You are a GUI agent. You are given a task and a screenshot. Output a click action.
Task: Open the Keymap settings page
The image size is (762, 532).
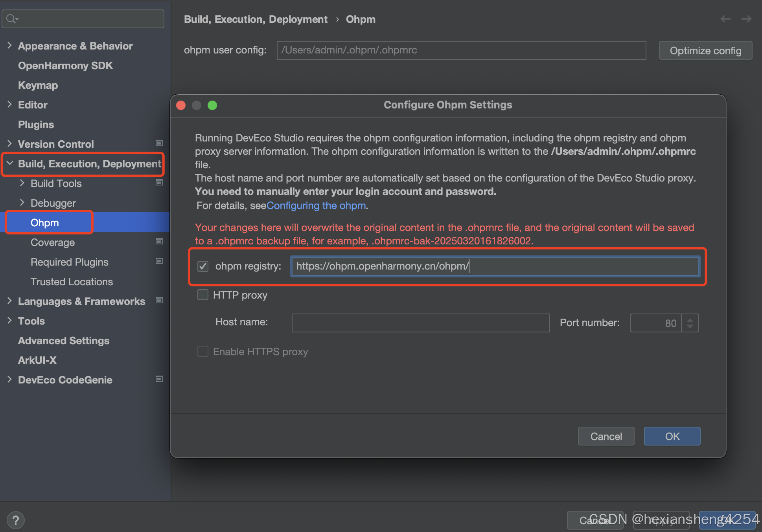pos(38,85)
